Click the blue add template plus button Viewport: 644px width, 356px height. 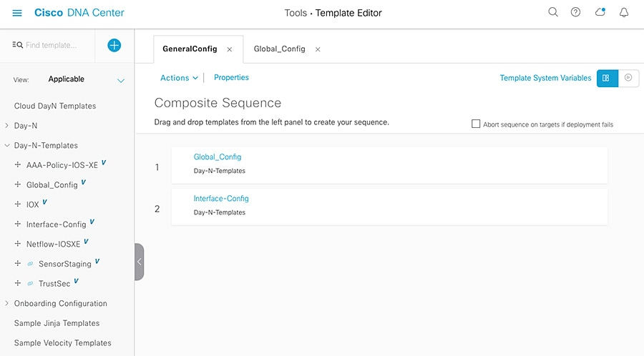pos(114,45)
